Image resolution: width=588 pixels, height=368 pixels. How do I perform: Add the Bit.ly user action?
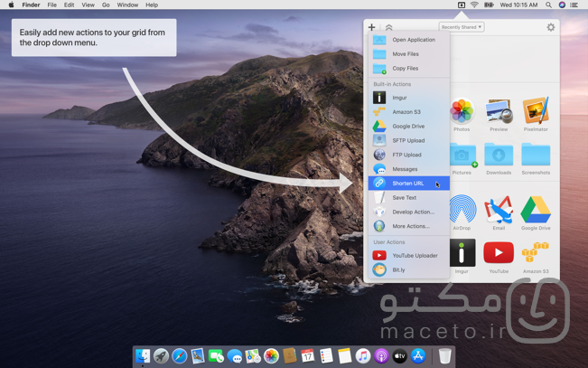(x=409, y=269)
